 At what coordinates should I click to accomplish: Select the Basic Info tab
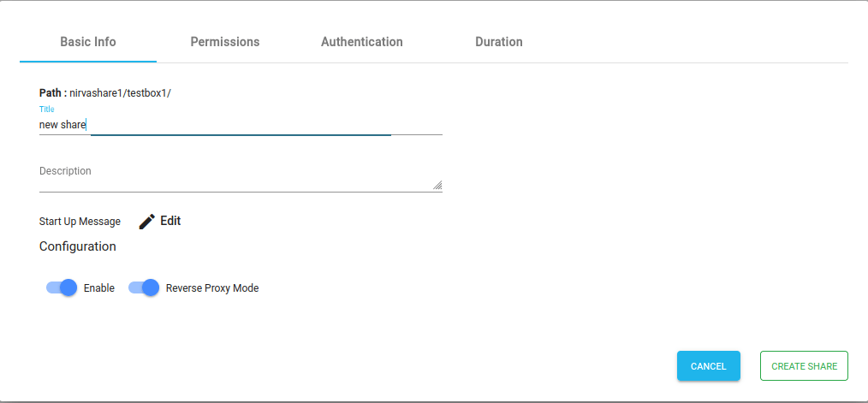coord(88,42)
